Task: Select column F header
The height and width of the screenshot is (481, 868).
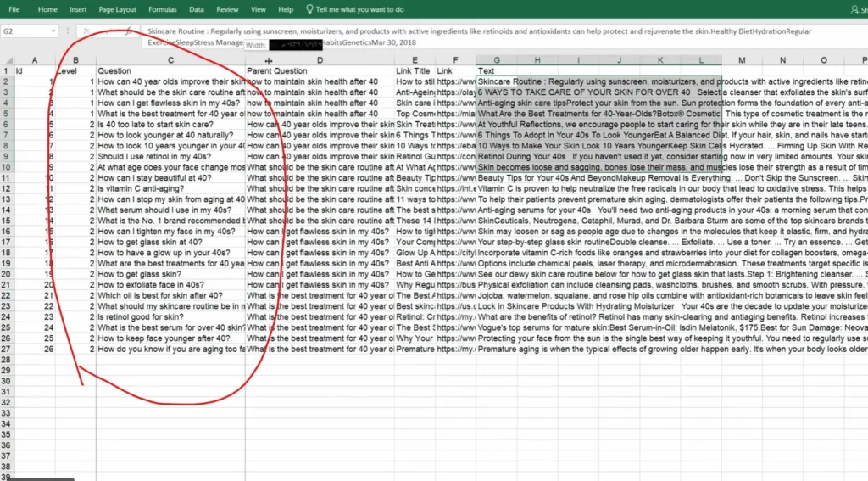Action: point(455,60)
